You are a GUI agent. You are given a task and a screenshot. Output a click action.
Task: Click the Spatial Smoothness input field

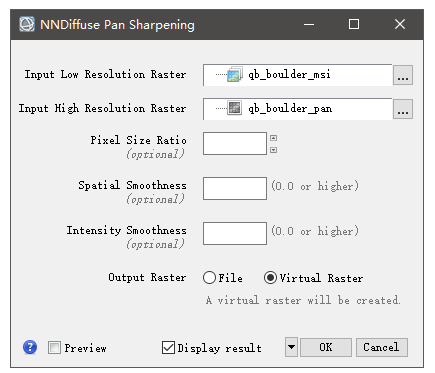coord(235,189)
